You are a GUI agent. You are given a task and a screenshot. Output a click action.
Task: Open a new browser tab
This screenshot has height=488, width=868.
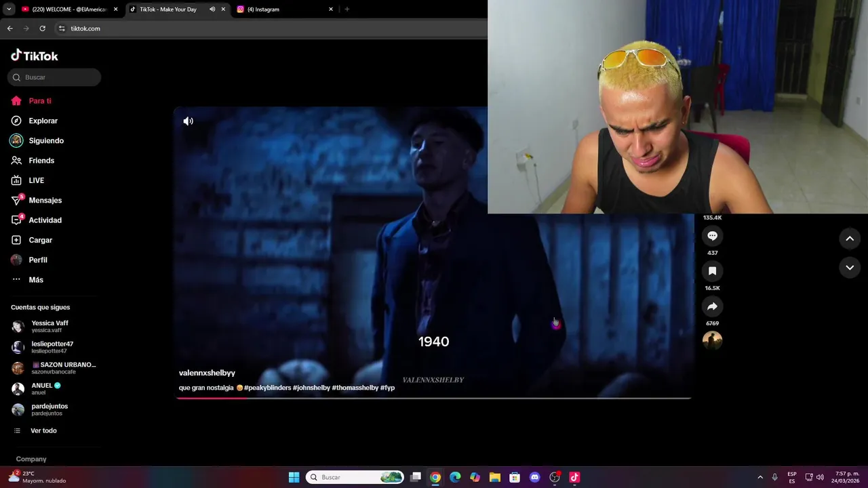pos(347,9)
